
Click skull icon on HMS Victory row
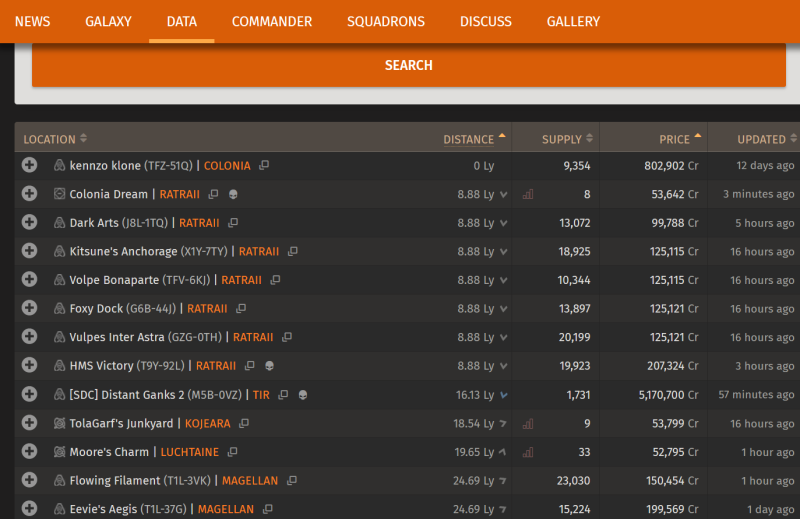(x=269, y=366)
